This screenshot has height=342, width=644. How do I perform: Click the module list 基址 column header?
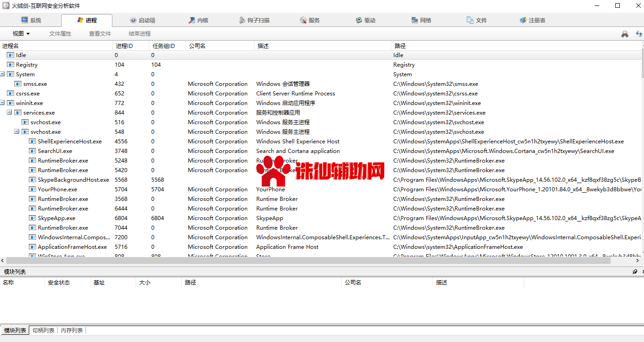tap(113, 283)
